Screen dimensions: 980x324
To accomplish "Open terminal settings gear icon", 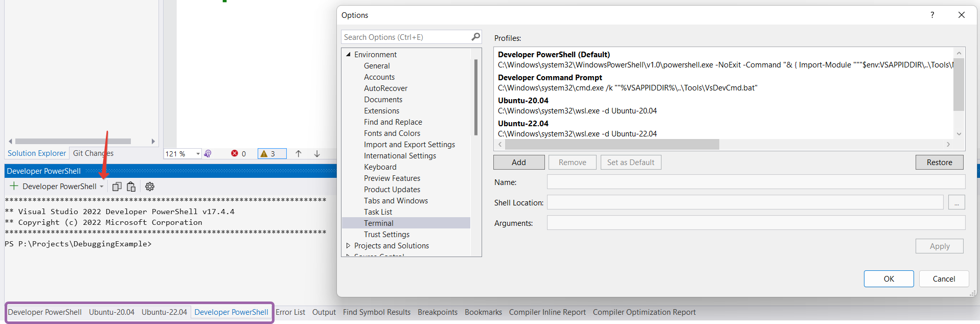I will tap(150, 187).
